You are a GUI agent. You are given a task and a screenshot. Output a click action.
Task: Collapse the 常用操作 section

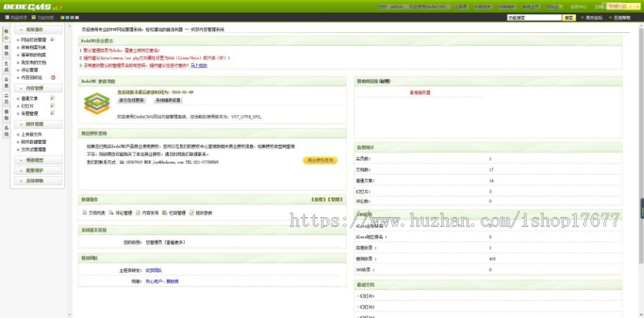click(x=38, y=29)
